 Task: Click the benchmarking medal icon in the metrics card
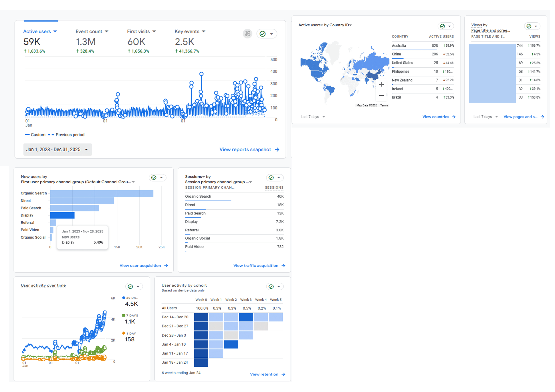pyautogui.click(x=247, y=33)
